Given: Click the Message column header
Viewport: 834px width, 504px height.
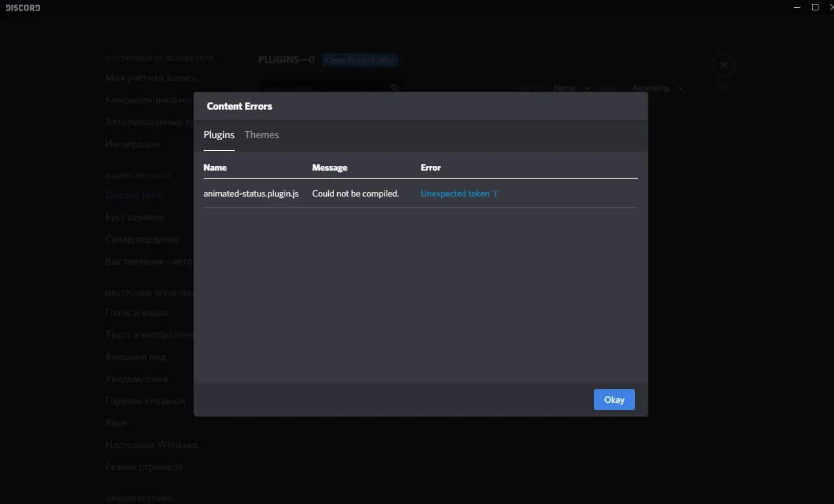Looking at the screenshot, I should pyautogui.click(x=329, y=167).
